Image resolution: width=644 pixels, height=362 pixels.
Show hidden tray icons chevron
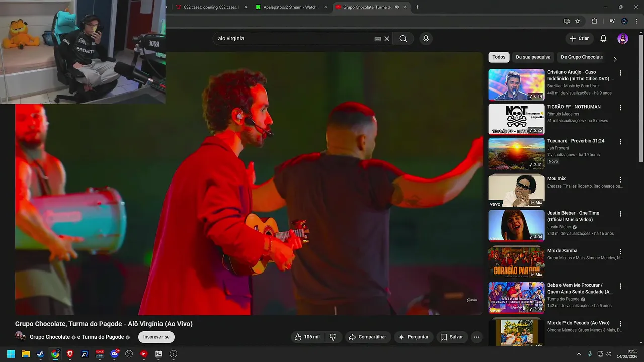point(579,354)
